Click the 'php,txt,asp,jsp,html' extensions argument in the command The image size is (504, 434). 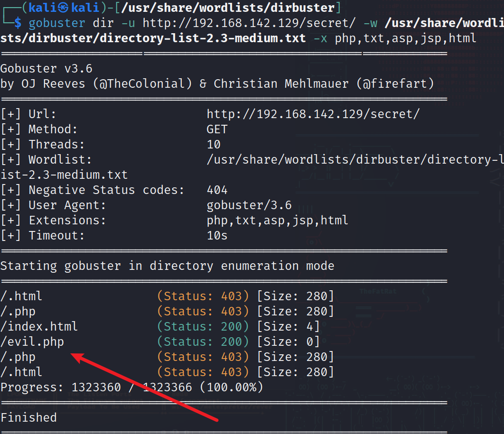click(x=405, y=38)
